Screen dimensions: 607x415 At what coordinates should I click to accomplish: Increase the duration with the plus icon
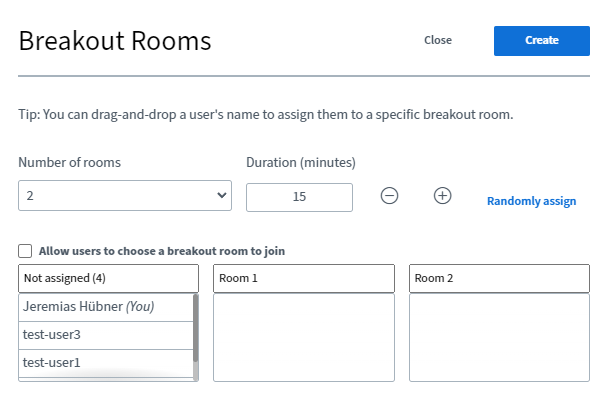click(x=442, y=196)
